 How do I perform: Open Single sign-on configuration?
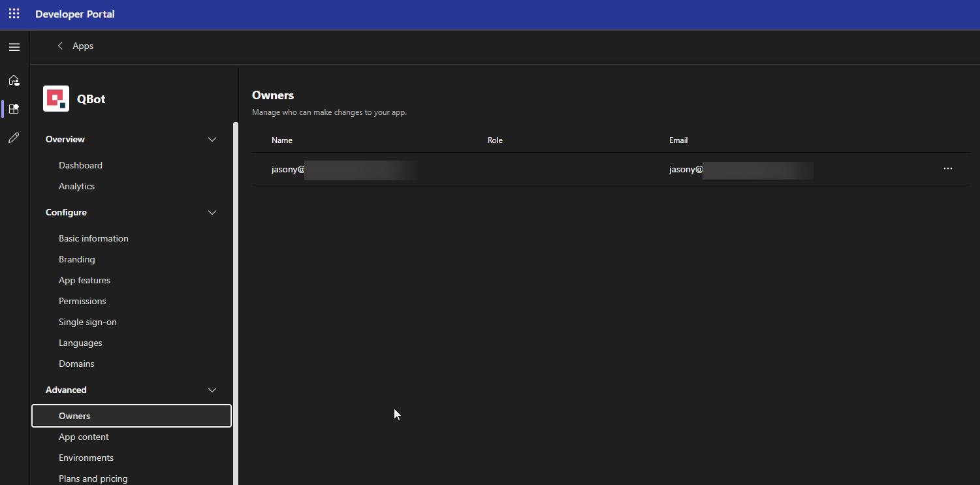[87, 322]
